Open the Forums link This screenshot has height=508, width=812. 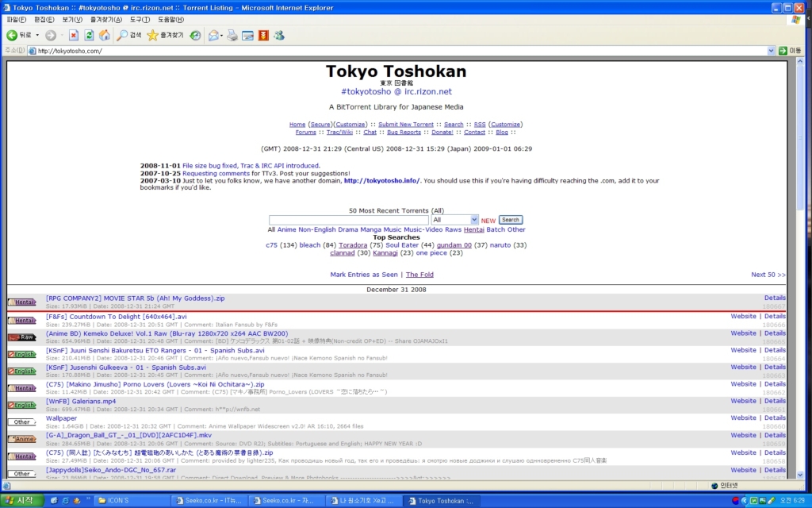tap(305, 133)
